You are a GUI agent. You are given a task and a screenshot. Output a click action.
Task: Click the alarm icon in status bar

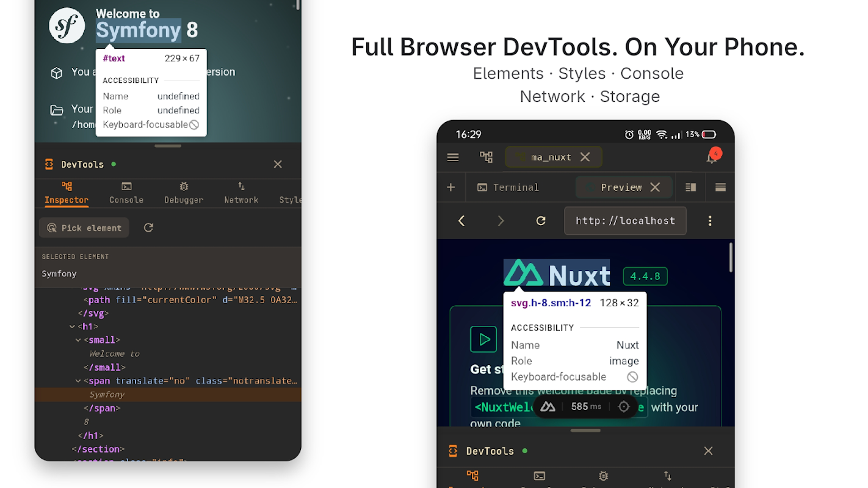629,134
